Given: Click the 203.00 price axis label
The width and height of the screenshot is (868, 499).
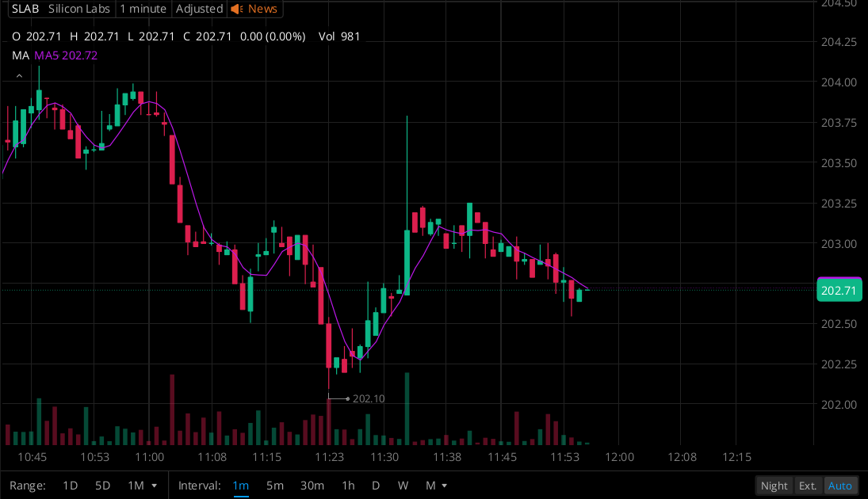Looking at the screenshot, I should click(x=839, y=243).
